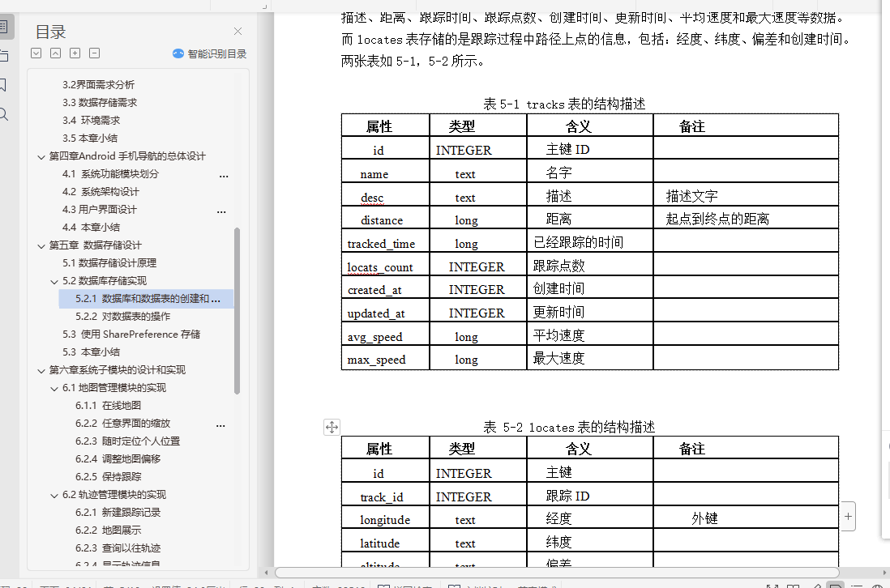Click the max_speed attribute cell

coord(385,357)
